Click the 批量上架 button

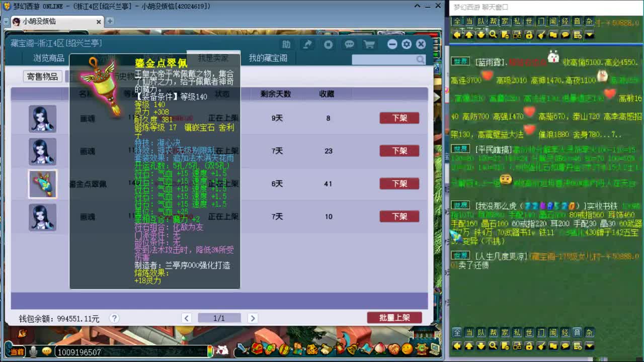pos(394,318)
